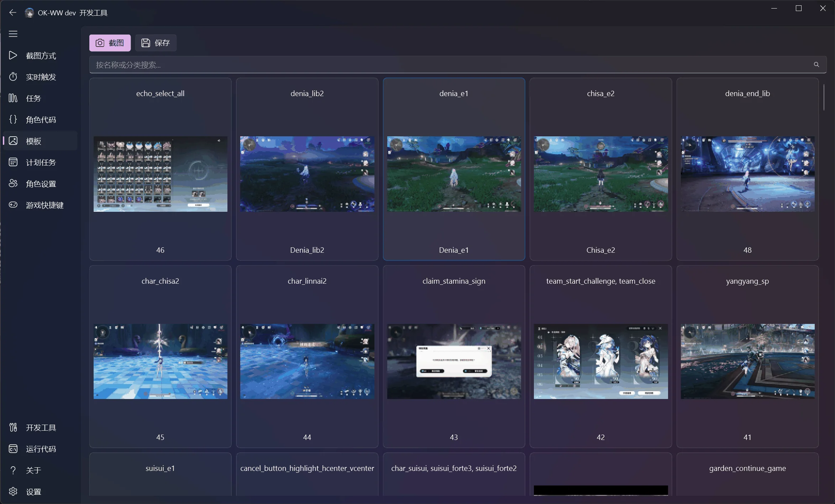Click the number 46 under echo_select_all
The image size is (835, 504).
coord(160,250)
